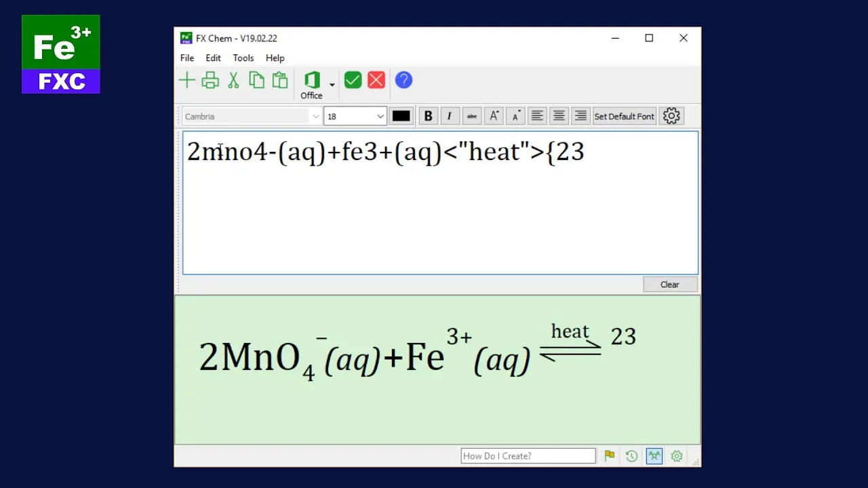Click the history clock icon in status bar
The image size is (868, 488).
coord(631,456)
